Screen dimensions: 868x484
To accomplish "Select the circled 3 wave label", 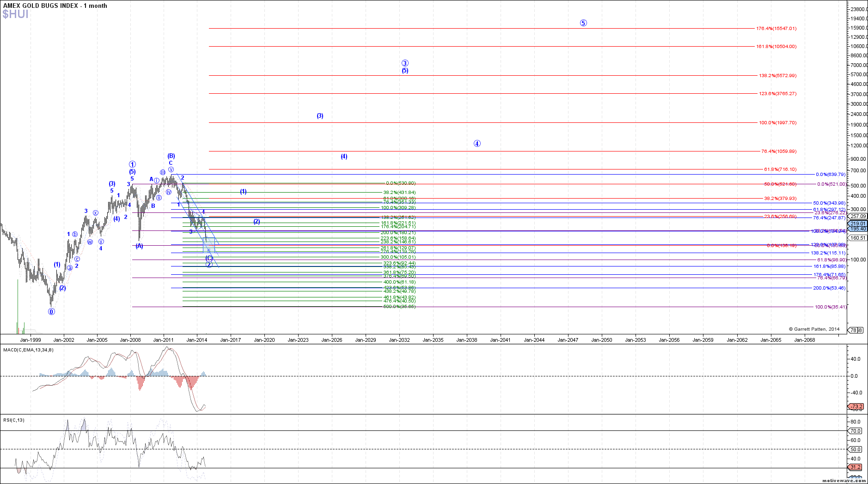I will [405, 63].
